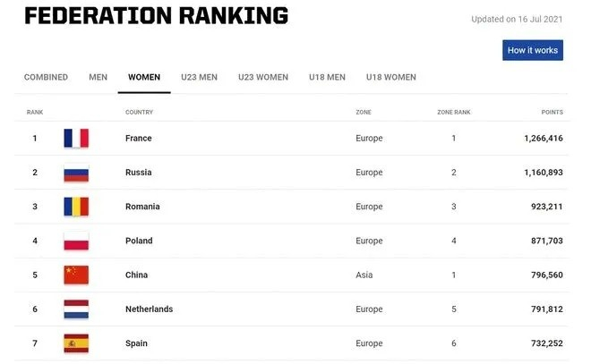Click the Russia flag icon
Screen dimensions: 591x364
pos(76,173)
